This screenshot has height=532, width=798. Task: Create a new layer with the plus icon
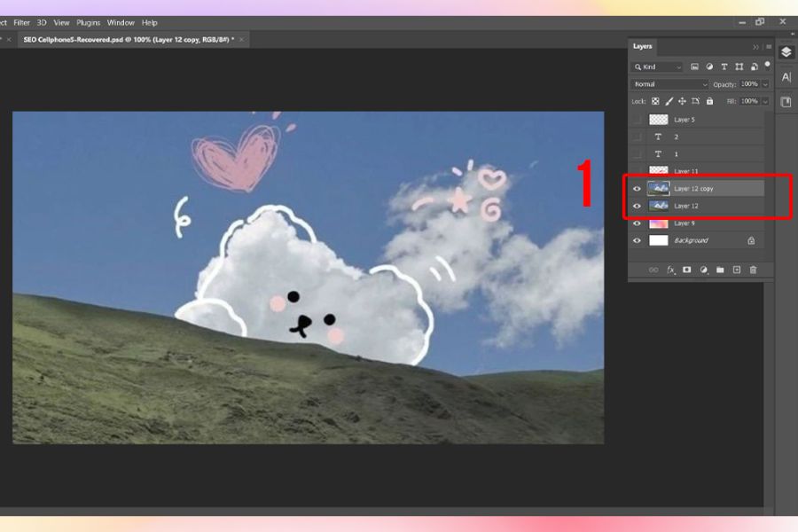coord(736,270)
